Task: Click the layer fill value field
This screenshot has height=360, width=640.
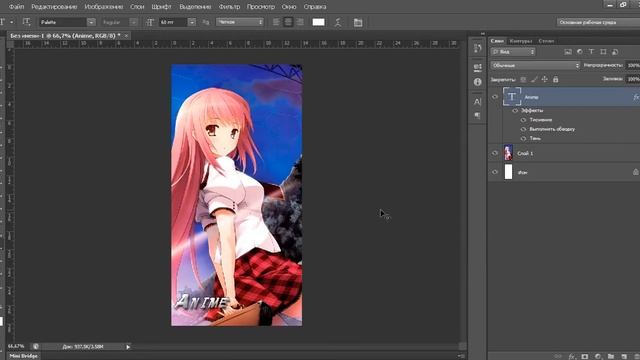Action: pos(633,79)
